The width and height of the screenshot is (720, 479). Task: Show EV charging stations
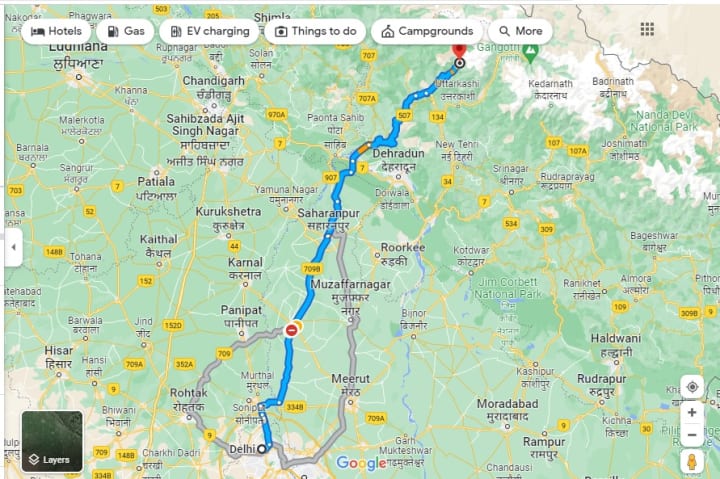[x=209, y=31]
